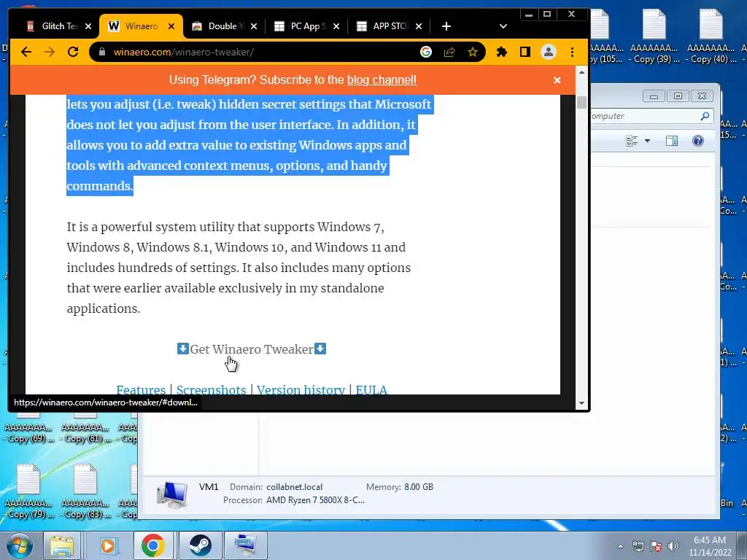Share this page using the share icon
Image resolution: width=747 pixels, height=560 pixels.
449,52
